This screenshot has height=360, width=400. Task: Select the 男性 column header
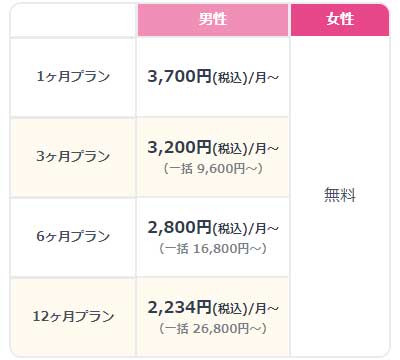[213, 19]
